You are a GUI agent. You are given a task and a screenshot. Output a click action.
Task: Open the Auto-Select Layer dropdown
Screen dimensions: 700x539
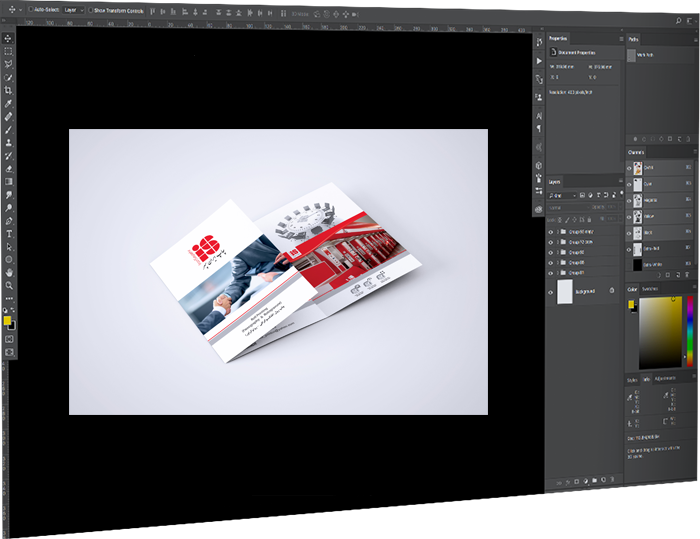73,9
